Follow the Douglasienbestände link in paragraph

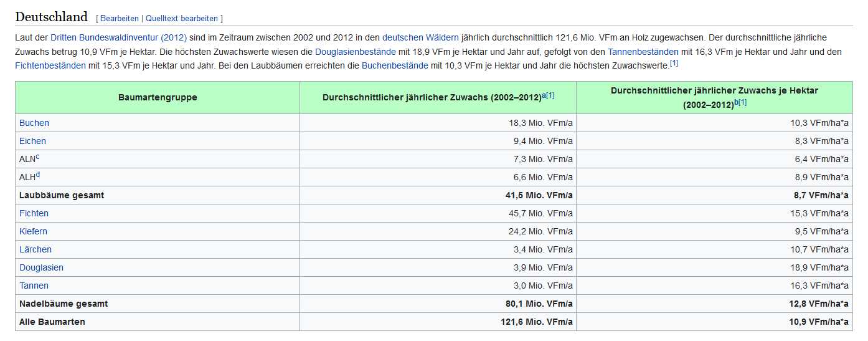click(x=355, y=52)
